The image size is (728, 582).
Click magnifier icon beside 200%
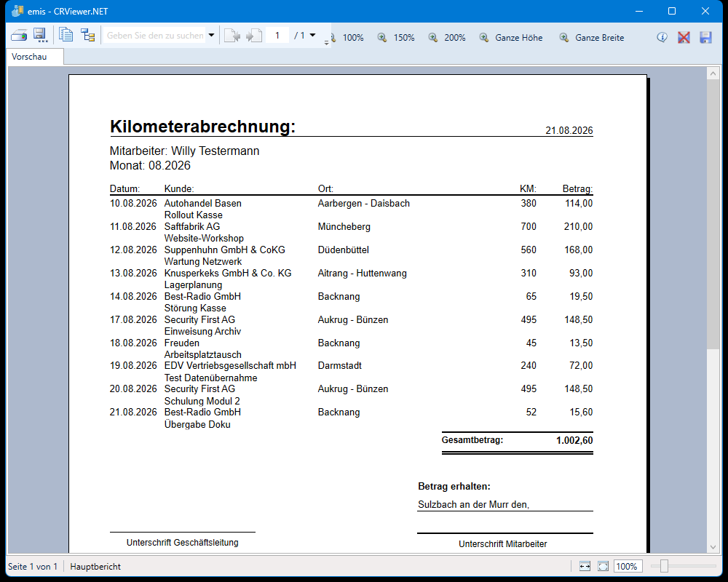tap(432, 38)
